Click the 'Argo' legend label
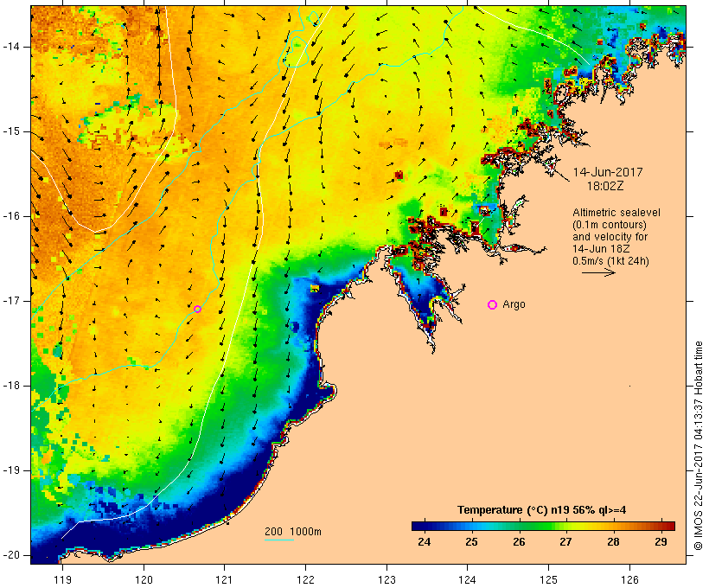709x588 pixels. [x=514, y=305]
